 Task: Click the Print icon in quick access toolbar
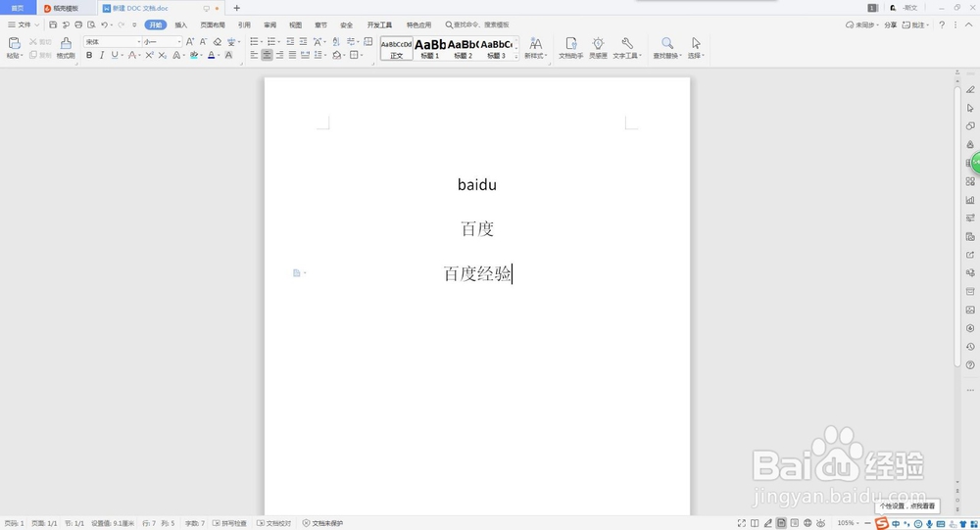tap(78, 25)
